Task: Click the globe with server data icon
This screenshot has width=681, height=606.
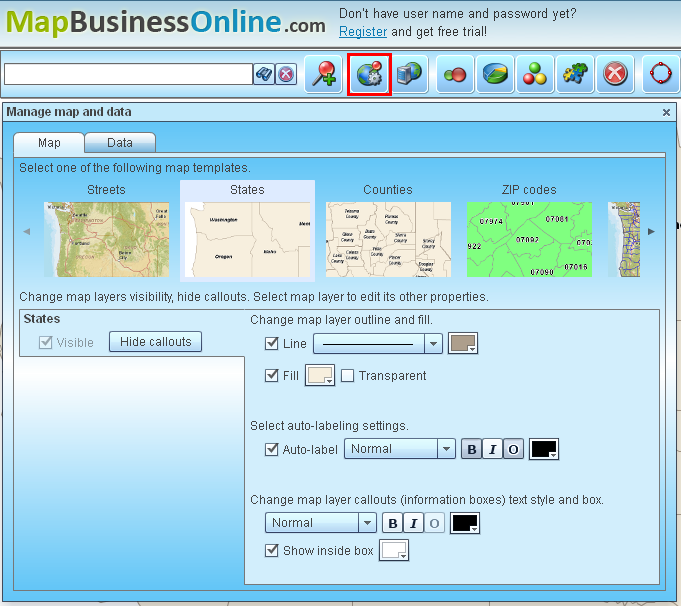Action: [x=409, y=74]
